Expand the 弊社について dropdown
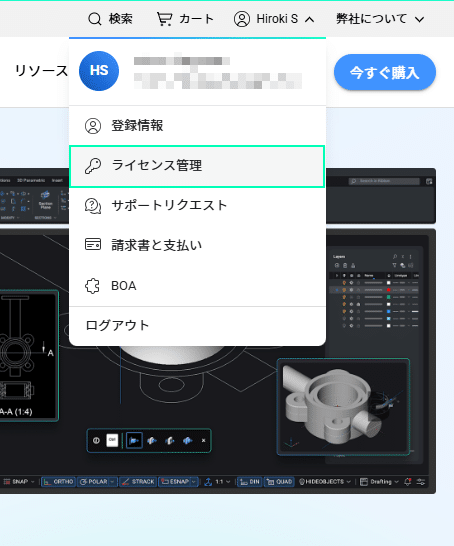 pyautogui.click(x=380, y=19)
